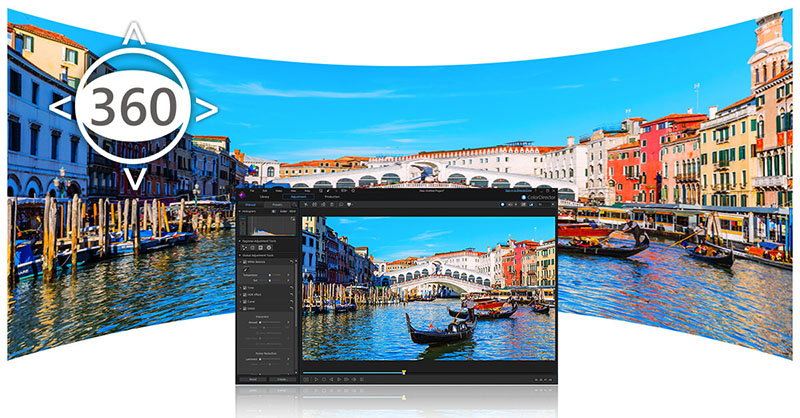Reset White Balance with its undo icon
Screen dimensions: 800x418
pyautogui.click(x=292, y=262)
